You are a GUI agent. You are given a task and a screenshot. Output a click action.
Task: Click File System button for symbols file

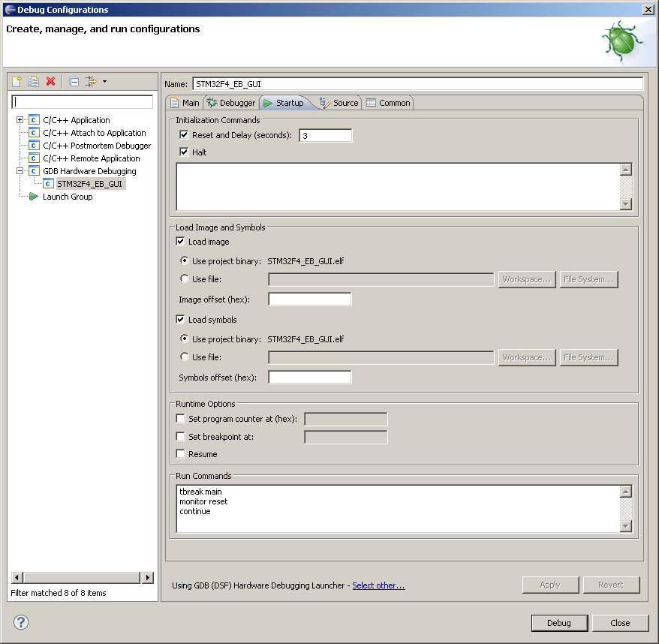(588, 358)
